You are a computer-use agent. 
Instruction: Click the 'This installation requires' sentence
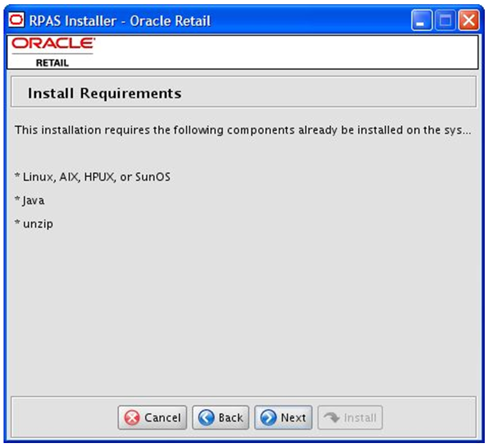coord(243,130)
